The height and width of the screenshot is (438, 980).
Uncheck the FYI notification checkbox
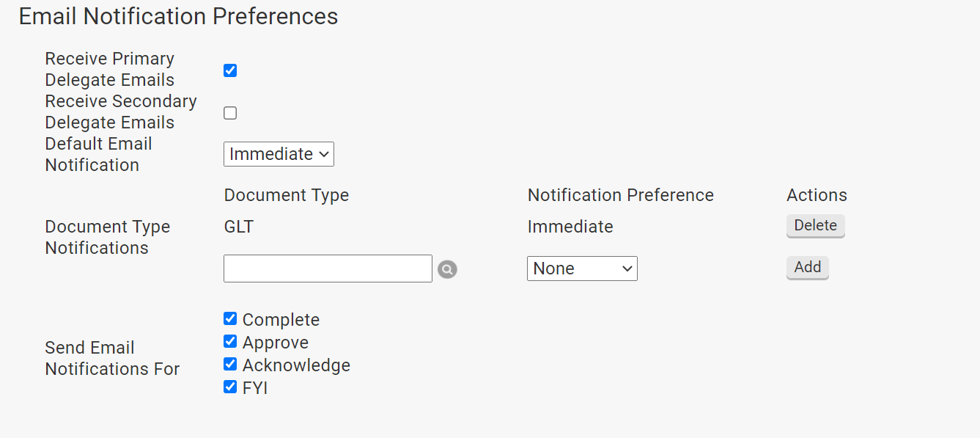230,387
